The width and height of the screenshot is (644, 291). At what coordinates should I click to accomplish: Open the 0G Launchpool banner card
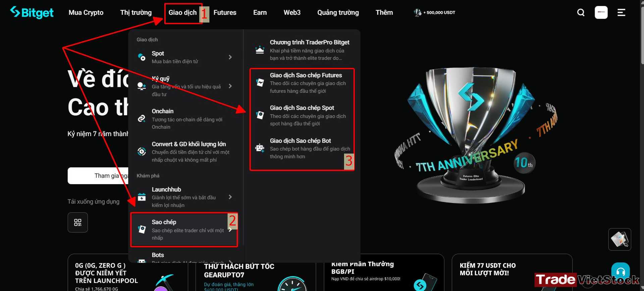(x=127, y=273)
